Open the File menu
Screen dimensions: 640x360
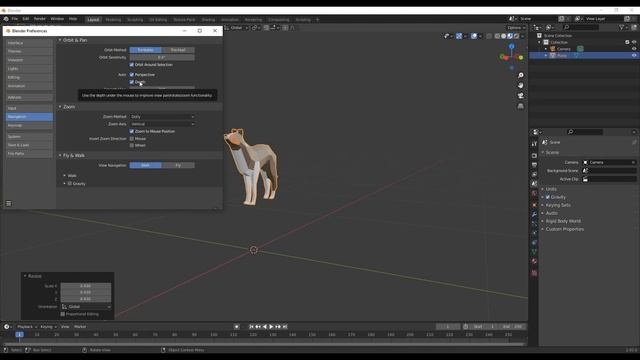[x=15, y=19]
